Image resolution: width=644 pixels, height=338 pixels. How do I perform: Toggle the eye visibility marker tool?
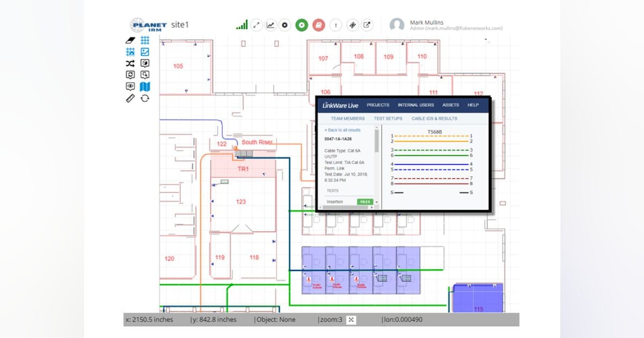130,86
